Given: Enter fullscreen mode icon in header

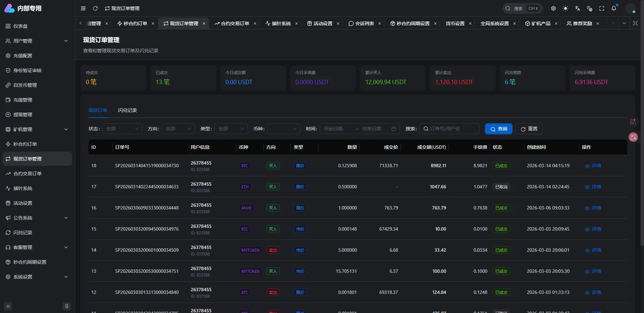Looking at the screenshot, I should [x=602, y=8].
